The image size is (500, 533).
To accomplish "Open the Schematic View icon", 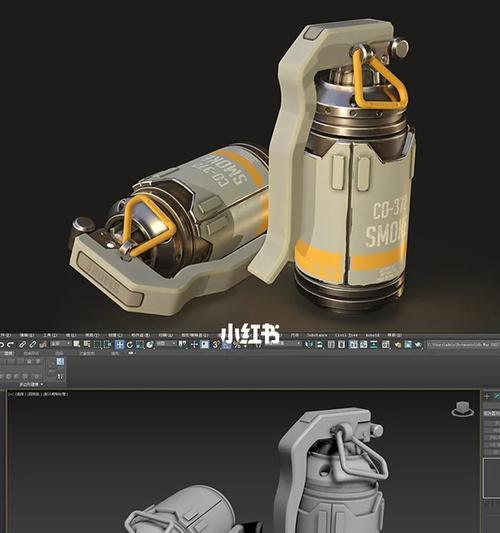I will click(374, 344).
